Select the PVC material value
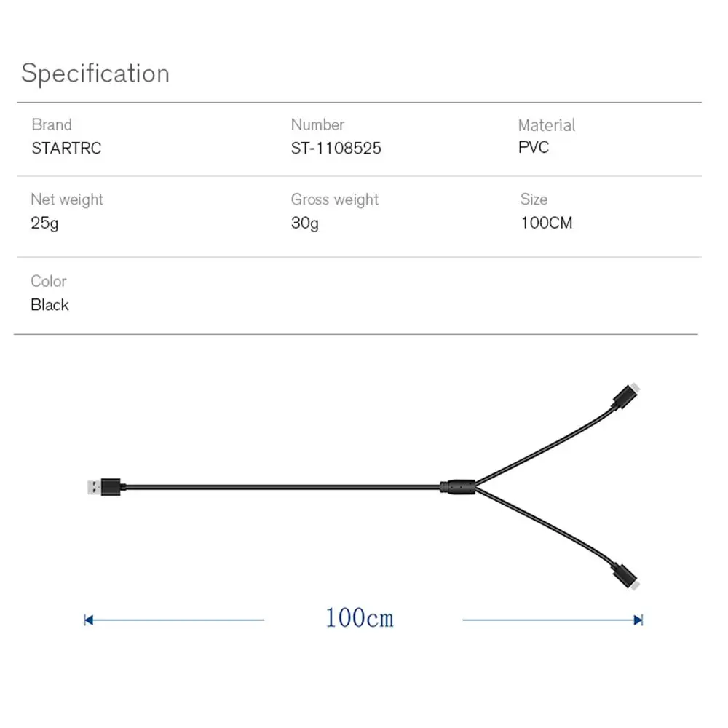Image resolution: width=728 pixels, height=728 pixels. point(534,148)
